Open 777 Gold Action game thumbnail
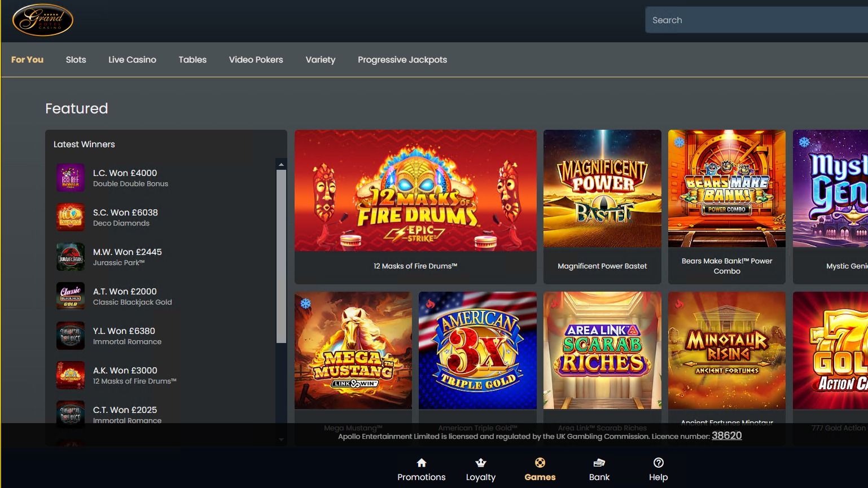The image size is (868, 488). coord(830,350)
